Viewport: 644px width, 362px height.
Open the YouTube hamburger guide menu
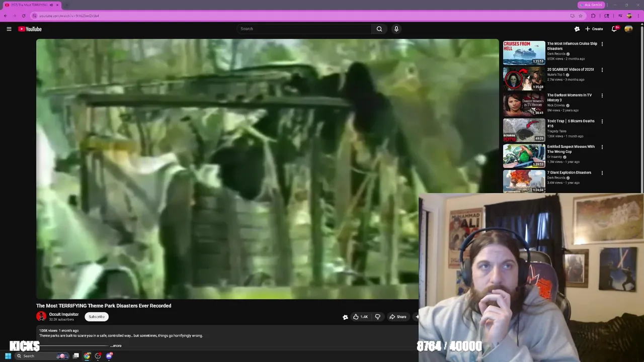[9, 29]
